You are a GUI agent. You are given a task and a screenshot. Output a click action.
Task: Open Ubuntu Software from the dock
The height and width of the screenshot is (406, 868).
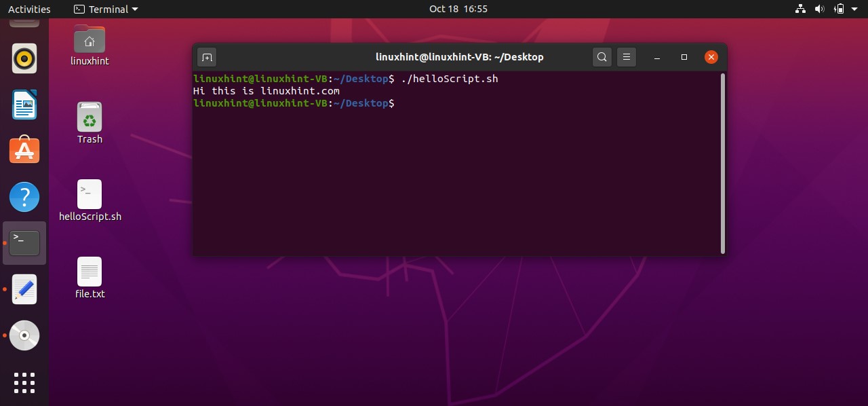pyautogui.click(x=24, y=150)
